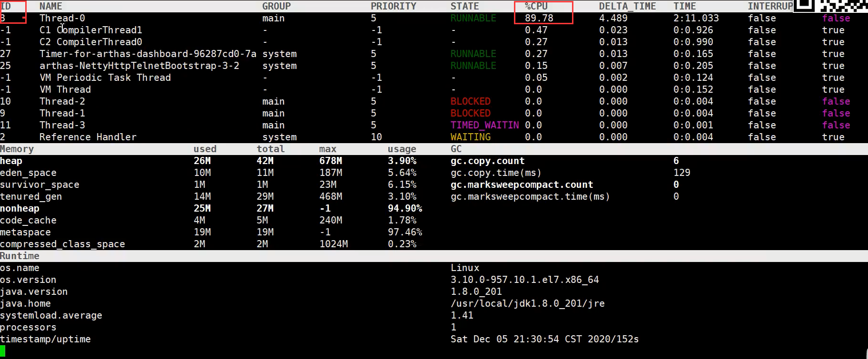Click the 678M heap max value

(330, 161)
